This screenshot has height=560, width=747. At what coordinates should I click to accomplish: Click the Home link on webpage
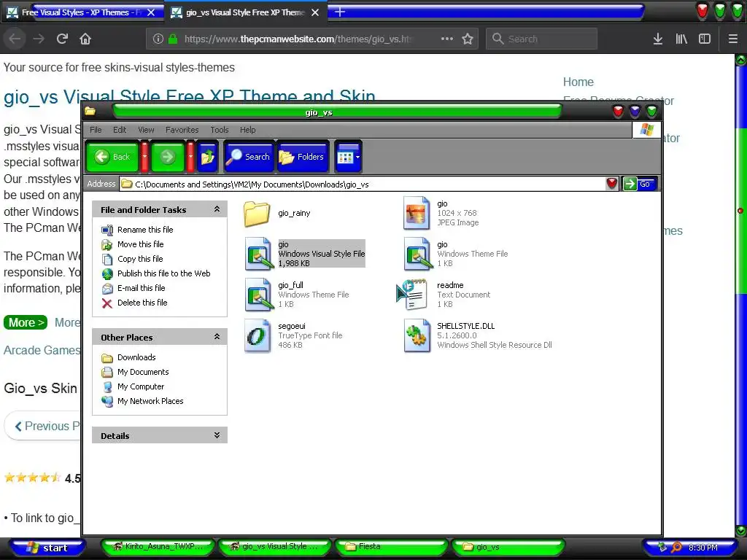578,82
